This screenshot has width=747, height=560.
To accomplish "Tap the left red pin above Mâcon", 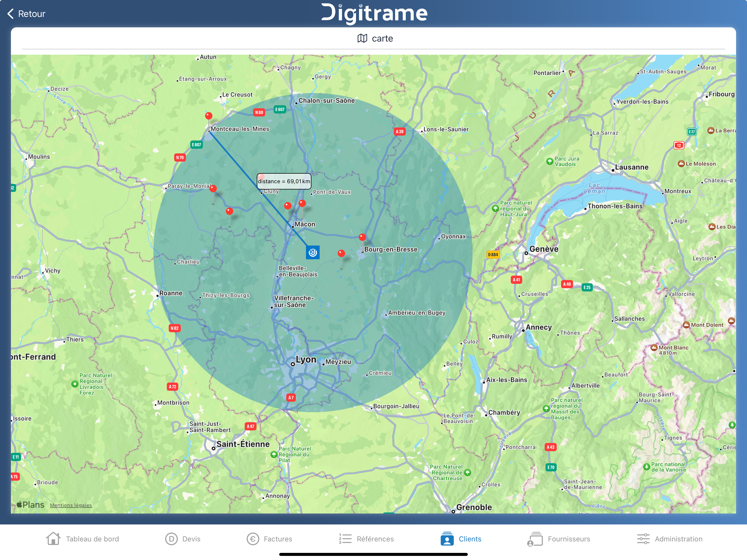I will click(x=288, y=206).
